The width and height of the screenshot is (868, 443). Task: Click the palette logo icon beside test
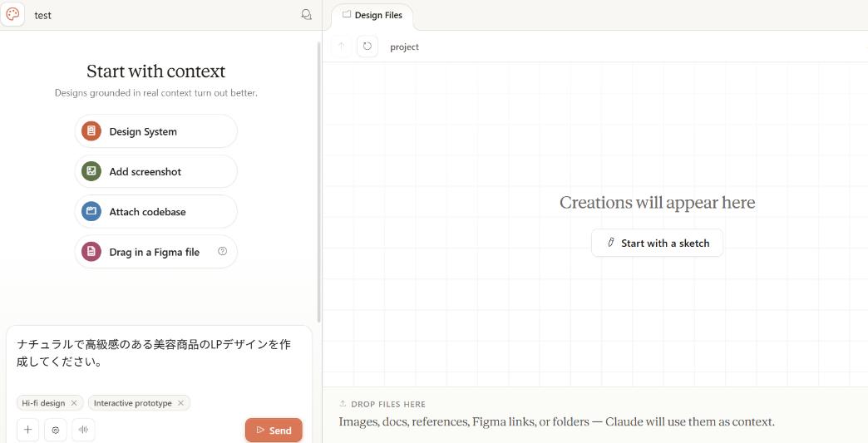point(12,14)
